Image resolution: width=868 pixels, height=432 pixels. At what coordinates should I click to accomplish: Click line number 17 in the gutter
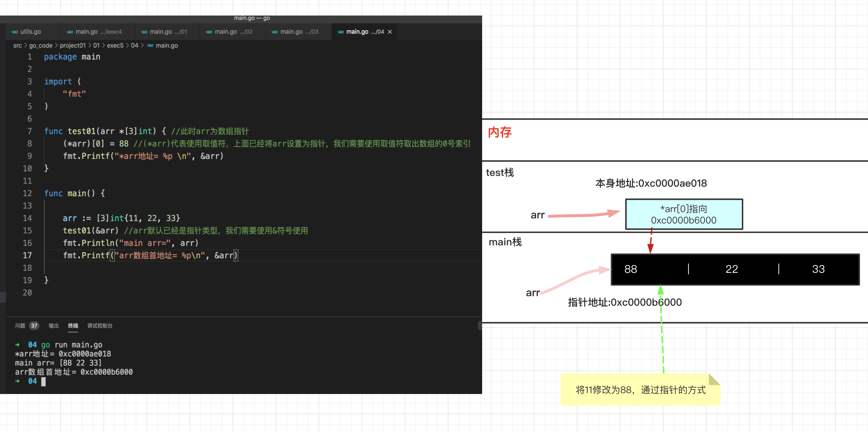pyautogui.click(x=27, y=255)
